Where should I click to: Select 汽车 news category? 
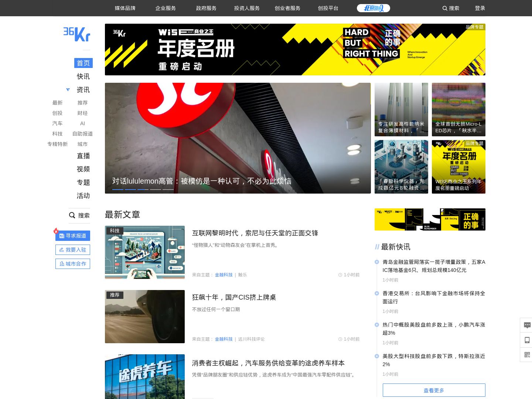point(58,123)
